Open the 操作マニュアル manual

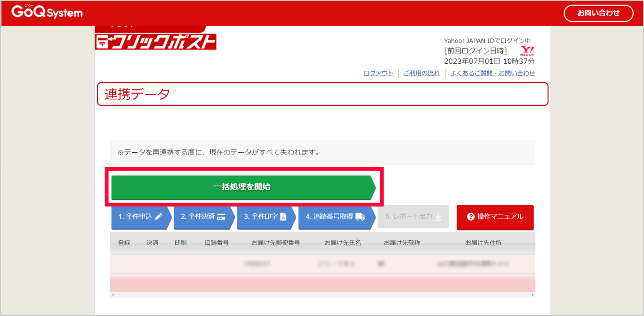[495, 217]
